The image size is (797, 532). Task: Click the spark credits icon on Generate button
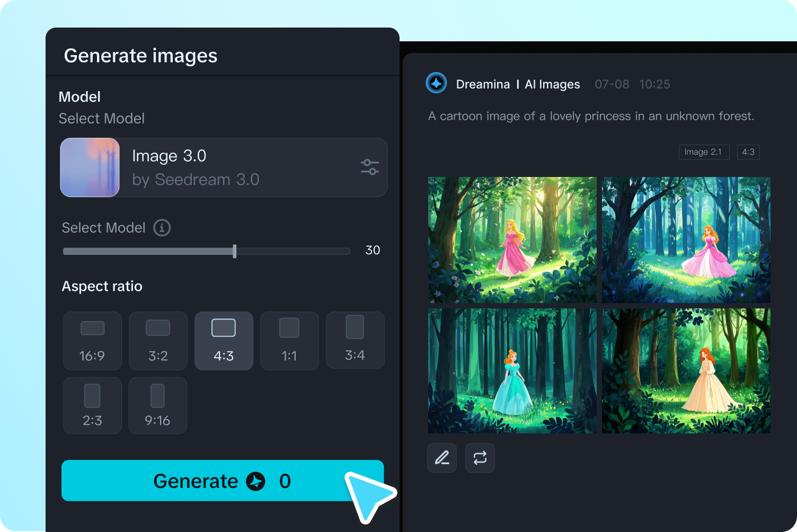(256, 481)
